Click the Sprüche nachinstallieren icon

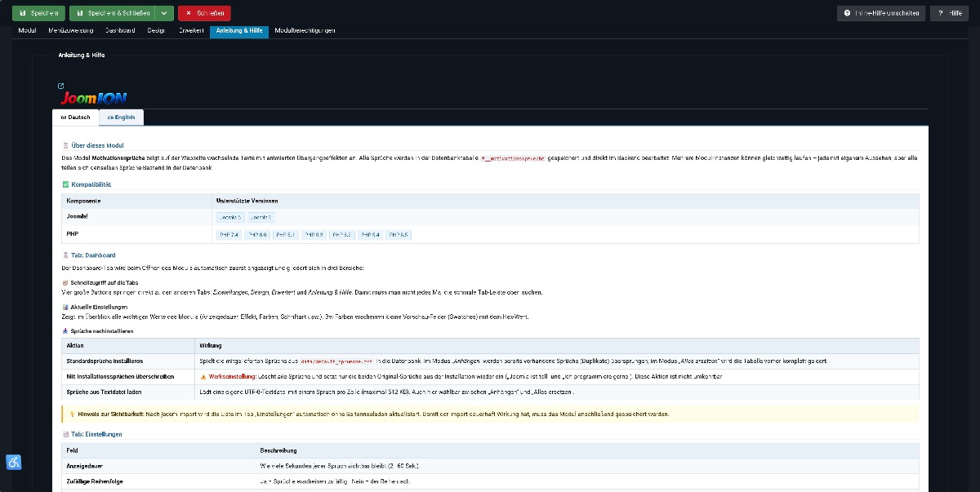pyautogui.click(x=65, y=331)
